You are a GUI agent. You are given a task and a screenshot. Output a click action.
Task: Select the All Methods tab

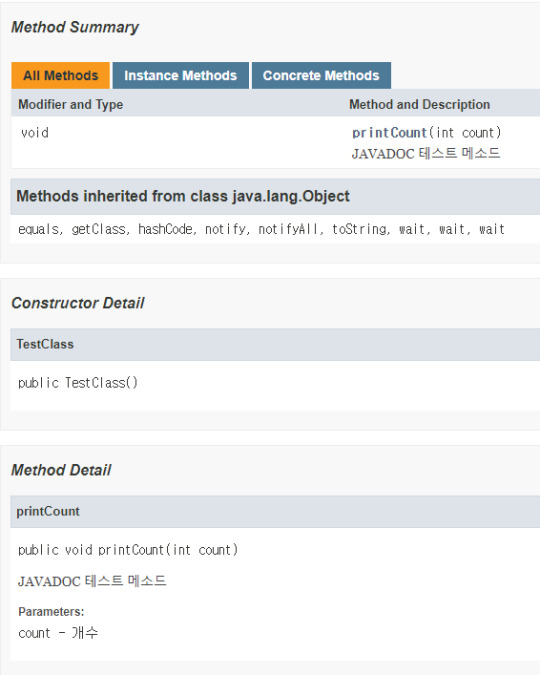click(x=61, y=75)
